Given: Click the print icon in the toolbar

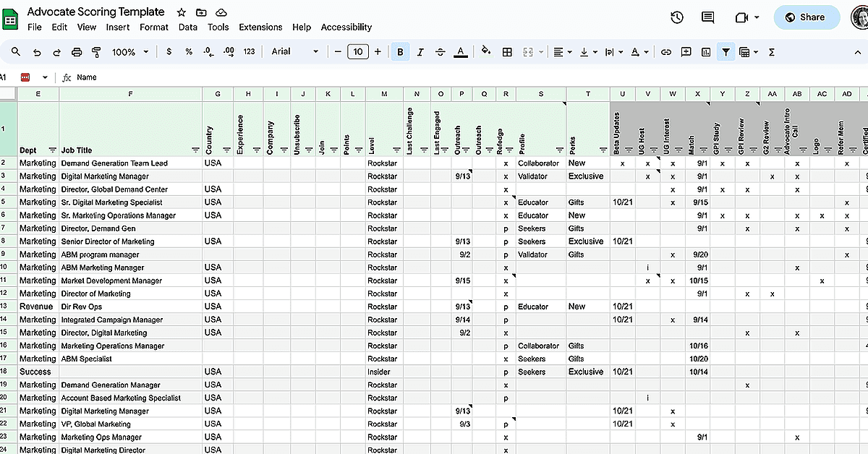Looking at the screenshot, I should [x=77, y=52].
